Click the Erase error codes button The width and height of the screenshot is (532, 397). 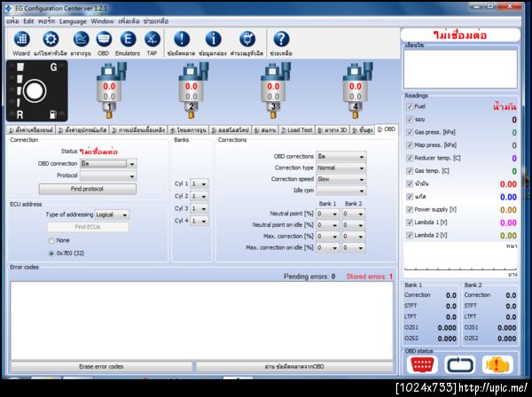coord(101,367)
